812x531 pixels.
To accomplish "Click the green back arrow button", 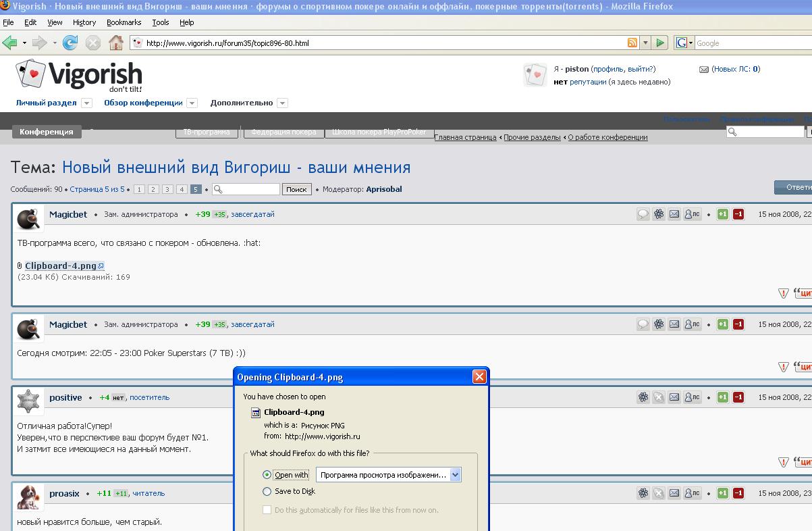I will tap(10, 43).
